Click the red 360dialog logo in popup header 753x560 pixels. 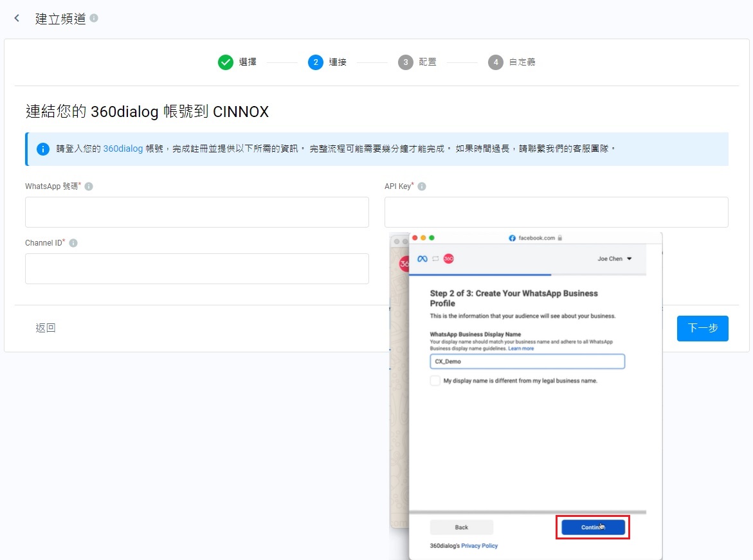[x=449, y=259]
